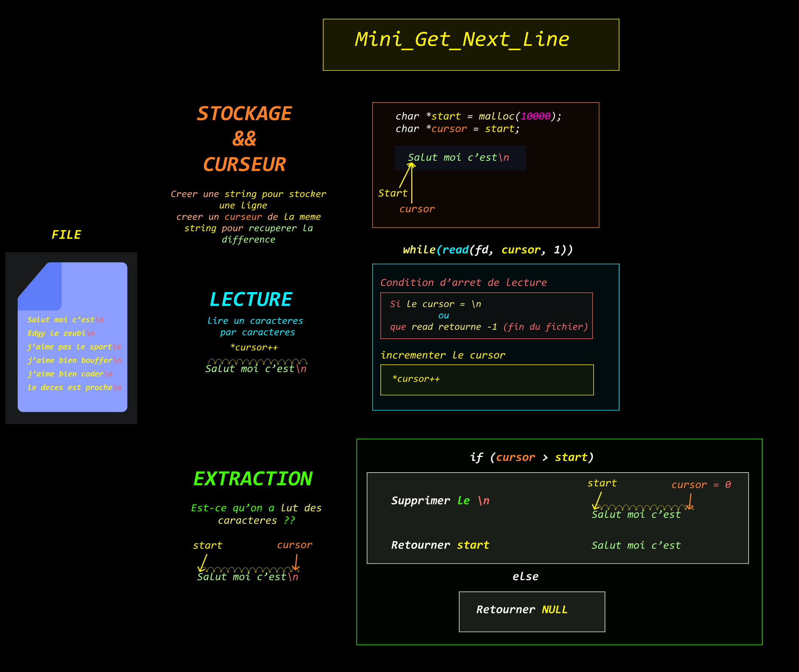Click the EXTRACTION heading text
The width and height of the screenshot is (799, 672).
pos(253,479)
